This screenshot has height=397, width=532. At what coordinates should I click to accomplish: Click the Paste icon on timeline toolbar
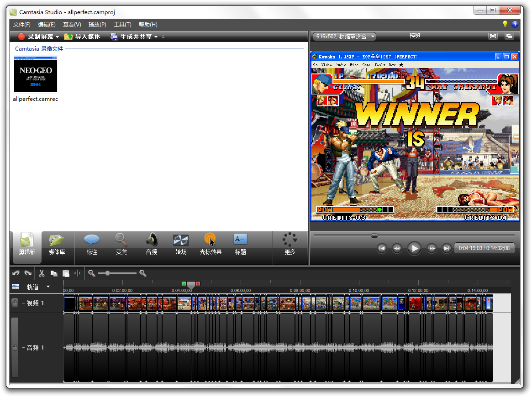tap(66, 273)
